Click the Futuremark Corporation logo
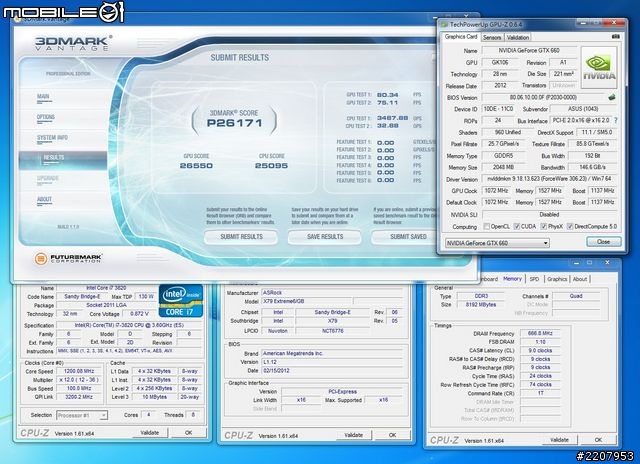 68,258
